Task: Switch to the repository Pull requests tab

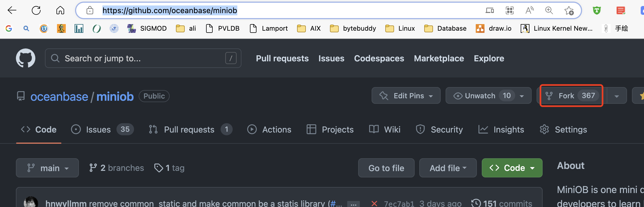Action: (x=190, y=130)
